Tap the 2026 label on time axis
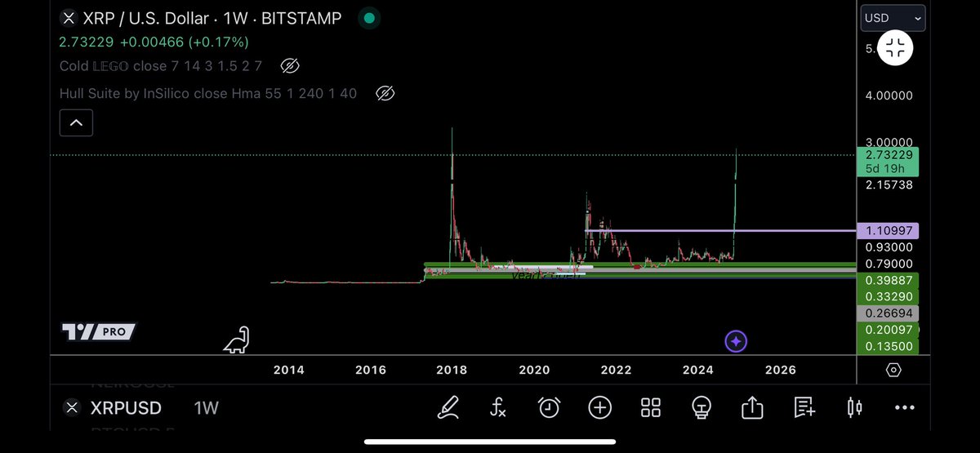This screenshot has width=980, height=453. coord(780,370)
